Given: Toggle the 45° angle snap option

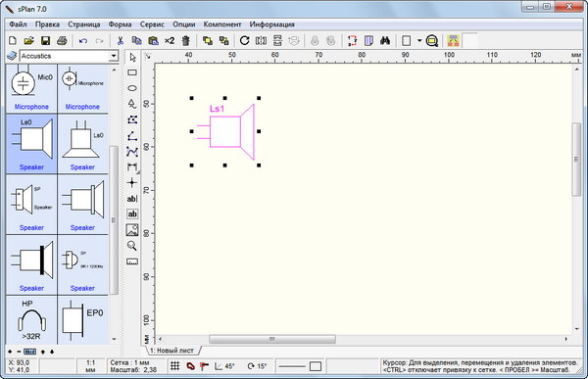Looking at the screenshot, I should pyautogui.click(x=224, y=366).
